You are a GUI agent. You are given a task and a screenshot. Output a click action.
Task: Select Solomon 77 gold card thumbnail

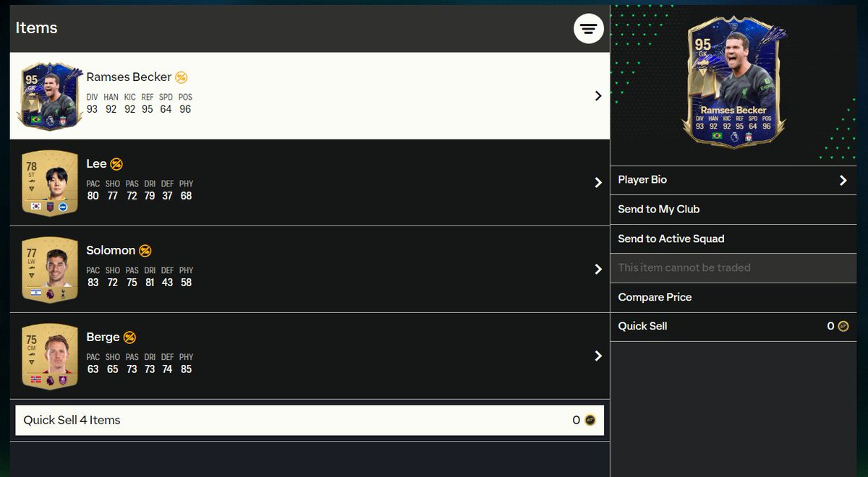pyautogui.click(x=50, y=269)
